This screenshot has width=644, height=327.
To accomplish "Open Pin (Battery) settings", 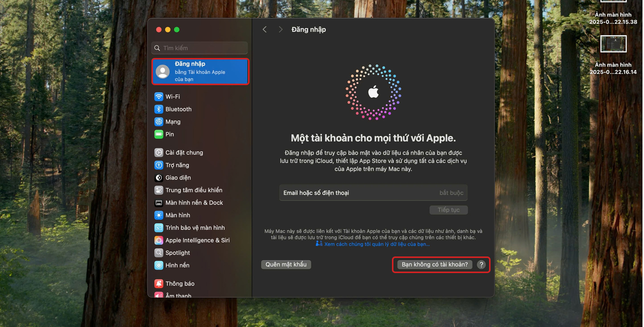I will coord(158,134).
